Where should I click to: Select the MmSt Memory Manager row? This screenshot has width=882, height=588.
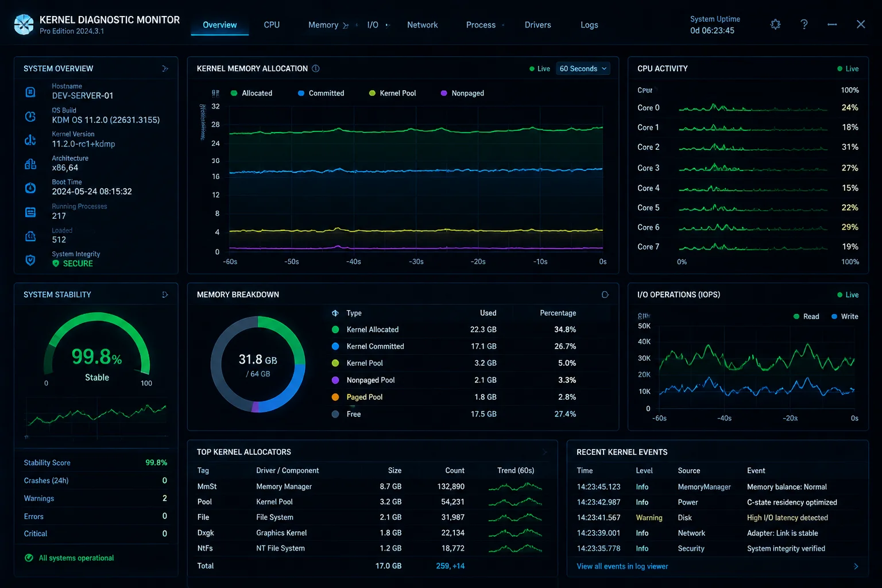pos(371,486)
